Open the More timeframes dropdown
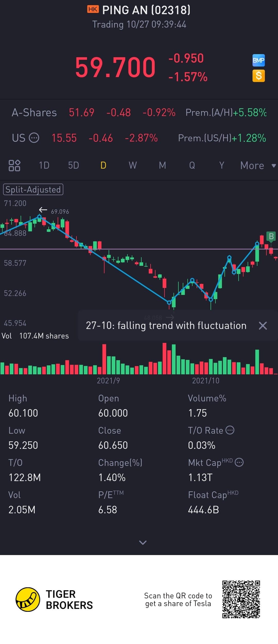The width and height of the screenshot is (278, 644). tap(257, 166)
